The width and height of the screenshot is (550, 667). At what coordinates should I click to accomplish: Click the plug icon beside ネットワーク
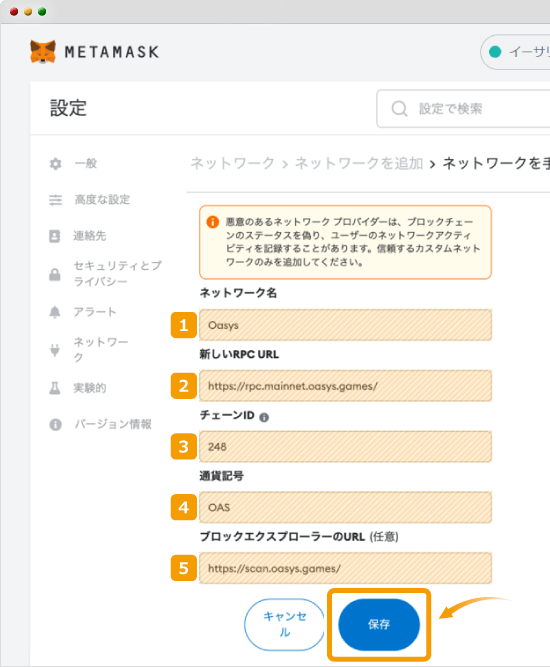[55, 350]
